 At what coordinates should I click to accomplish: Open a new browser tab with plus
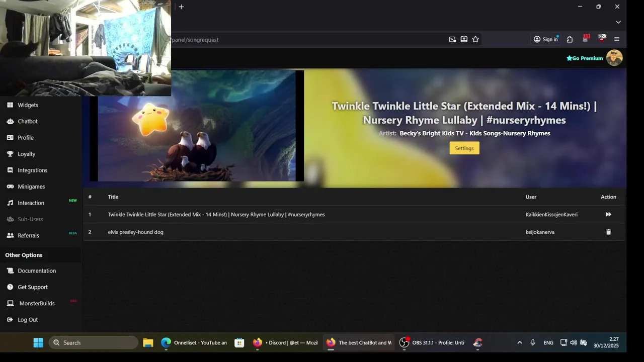tap(181, 7)
